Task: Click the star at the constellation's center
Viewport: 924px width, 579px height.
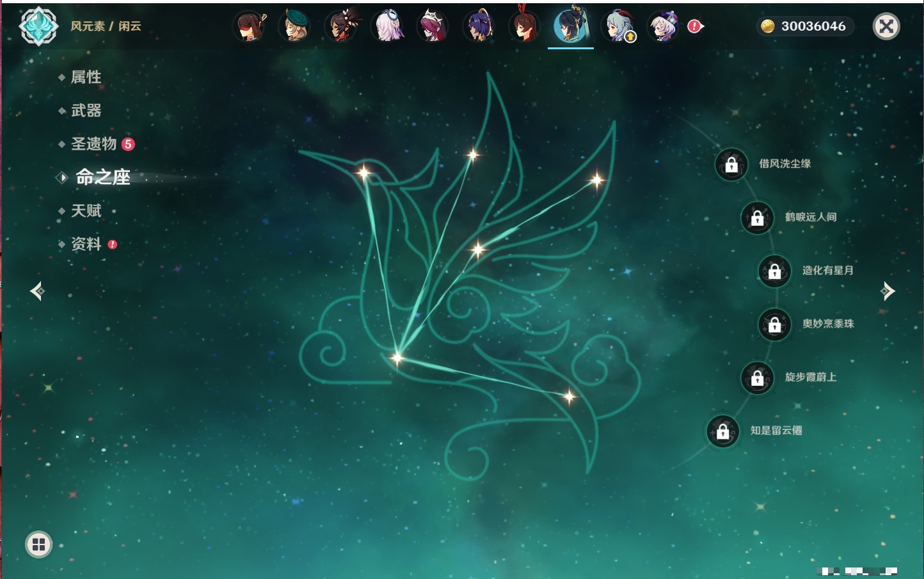Action: coord(477,250)
